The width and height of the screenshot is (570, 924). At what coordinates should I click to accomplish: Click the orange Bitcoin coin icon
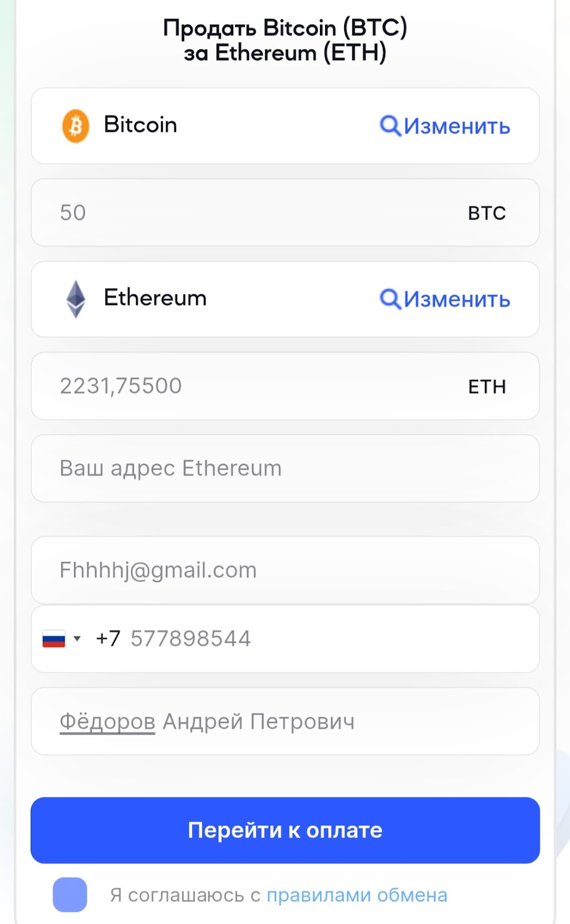[76, 126]
